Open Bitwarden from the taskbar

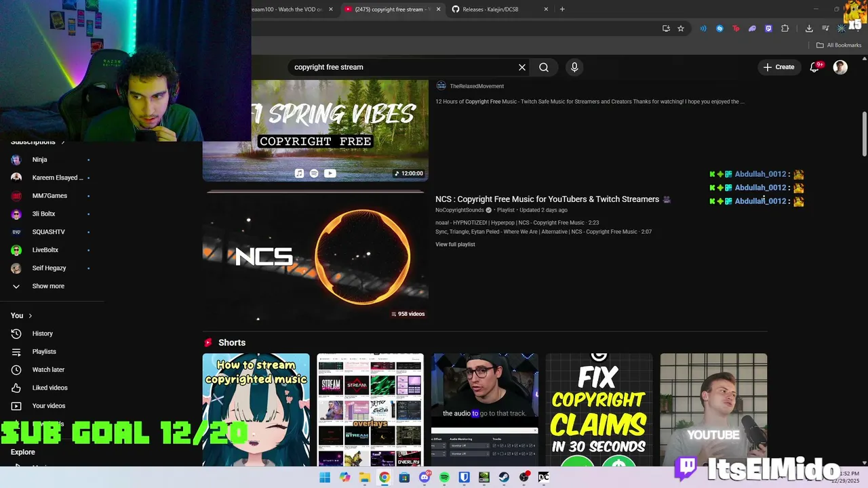[464, 477]
